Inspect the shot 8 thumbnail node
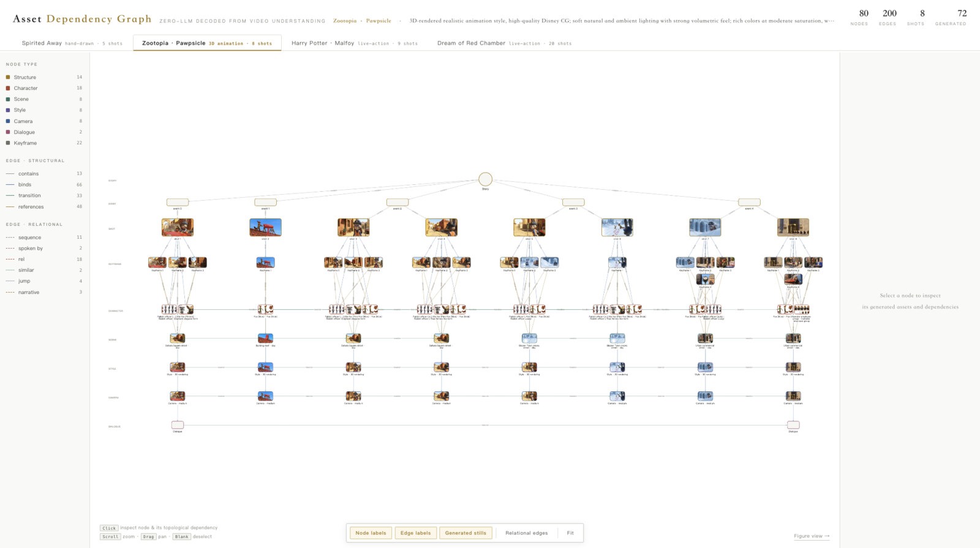 point(793,227)
